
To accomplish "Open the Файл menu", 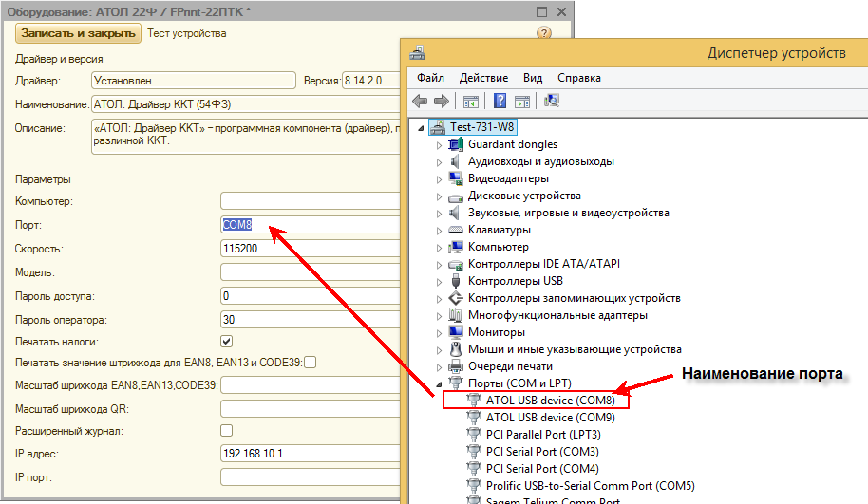I will tap(430, 77).
